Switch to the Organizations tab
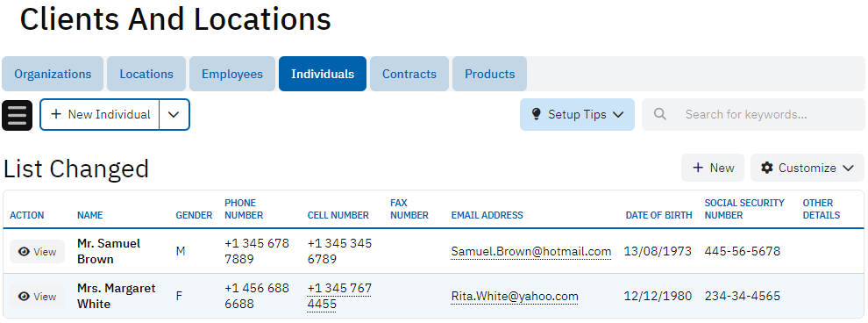 coord(53,74)
